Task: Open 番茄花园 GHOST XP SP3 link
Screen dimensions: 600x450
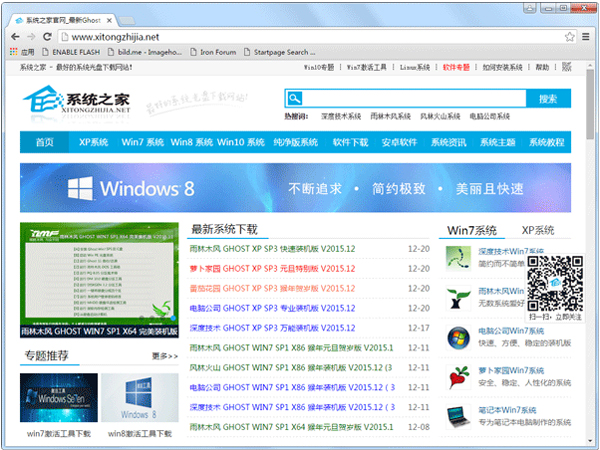Action: tap(272, 288)
